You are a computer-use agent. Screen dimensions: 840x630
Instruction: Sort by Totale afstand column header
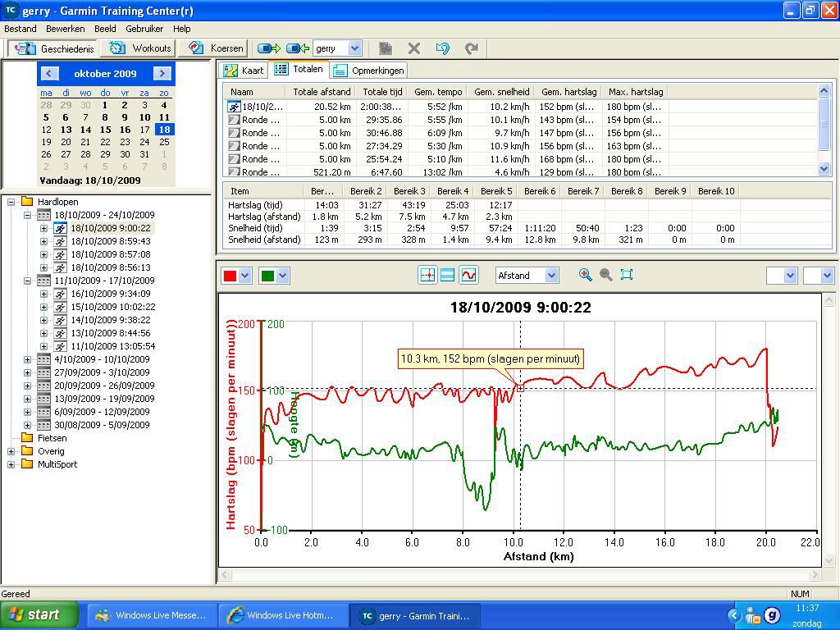click(x=322, y=92)
